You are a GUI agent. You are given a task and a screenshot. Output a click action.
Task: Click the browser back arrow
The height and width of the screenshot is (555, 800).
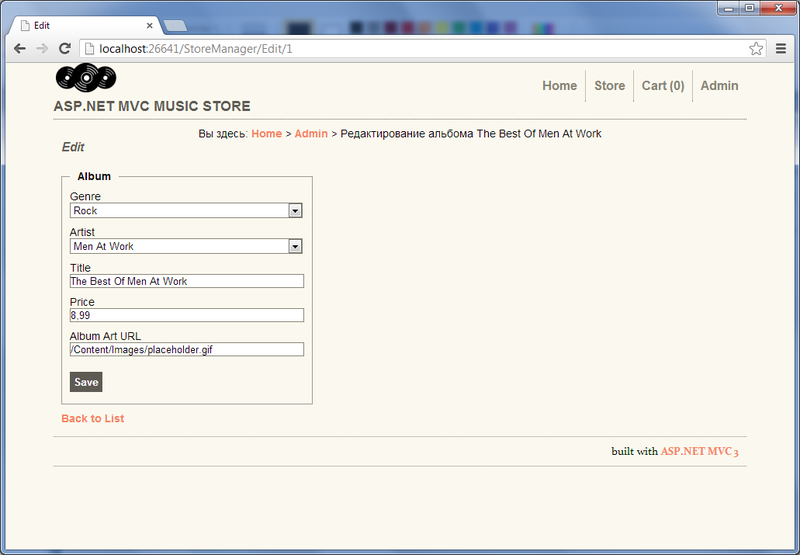pyautogui.click(x=19, y=48)
